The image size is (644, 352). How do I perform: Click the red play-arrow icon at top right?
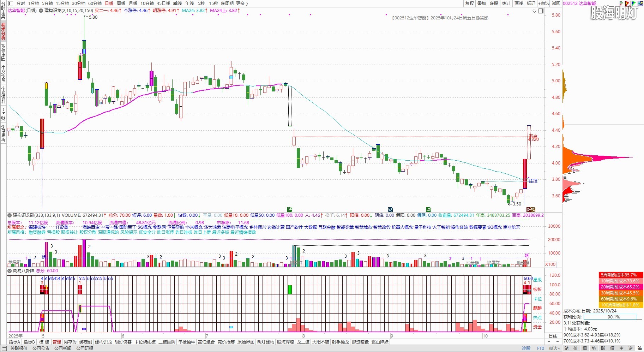627,3
